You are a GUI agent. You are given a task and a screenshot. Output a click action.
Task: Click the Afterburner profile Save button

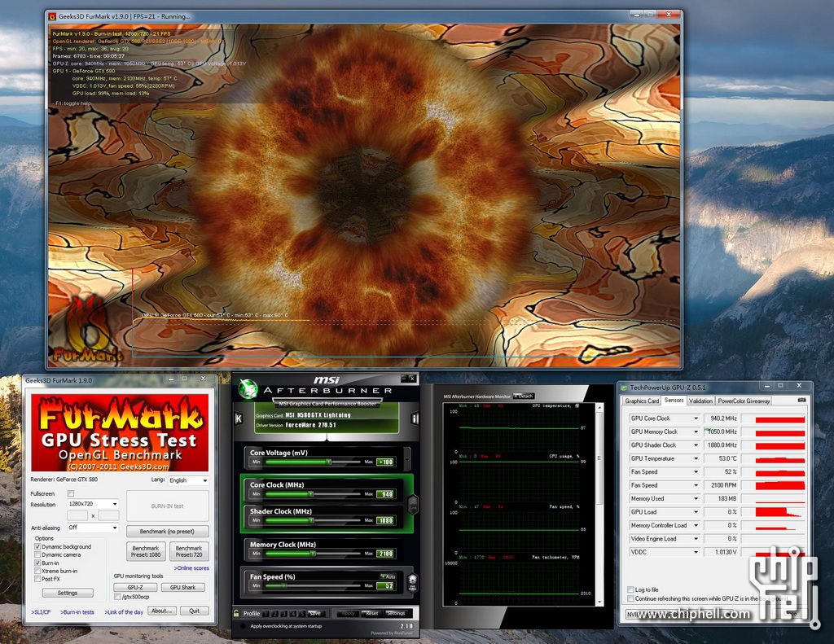[x=315, y=613]
